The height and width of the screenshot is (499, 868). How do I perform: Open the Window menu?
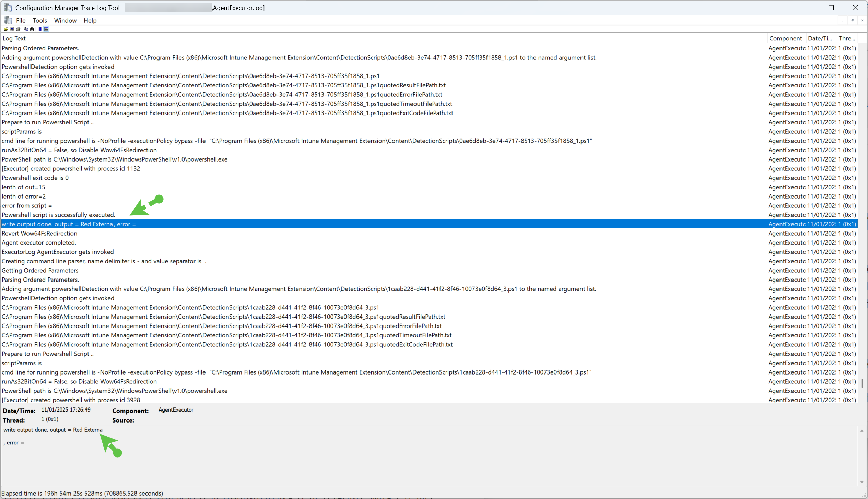click(65, 20)
